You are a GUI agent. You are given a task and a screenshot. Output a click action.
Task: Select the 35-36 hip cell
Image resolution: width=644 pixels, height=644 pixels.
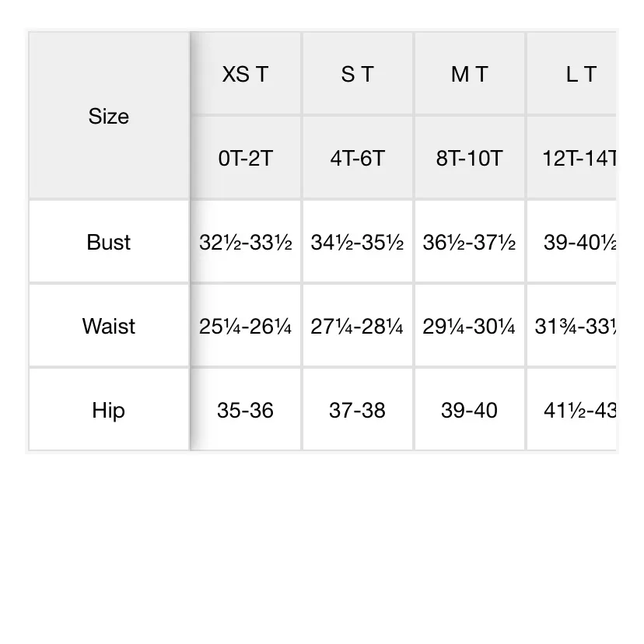point(246,410)
